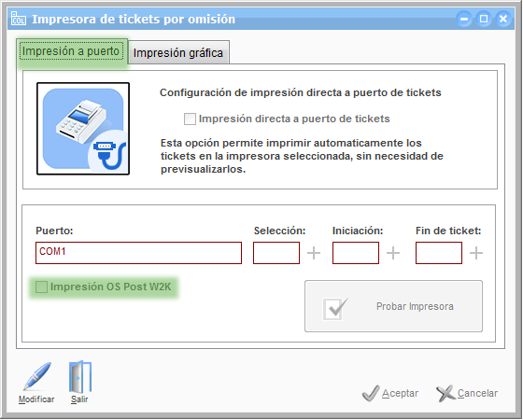Click inside the Iniciación input box

[x=356, y=253]
